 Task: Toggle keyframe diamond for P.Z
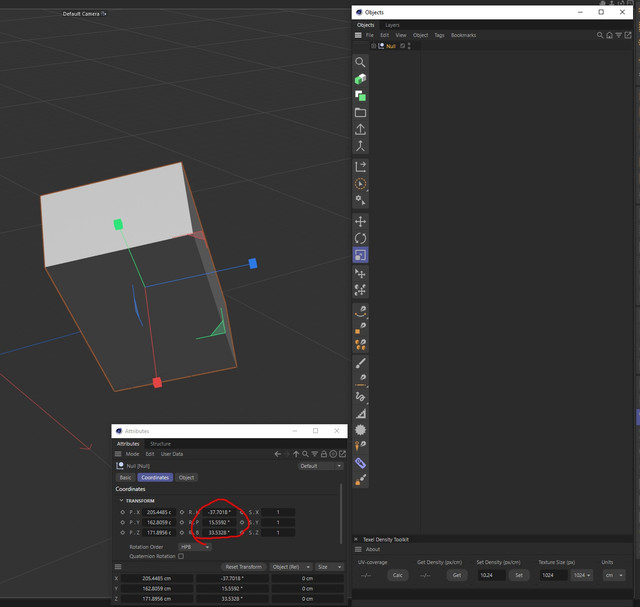(122, 532)
